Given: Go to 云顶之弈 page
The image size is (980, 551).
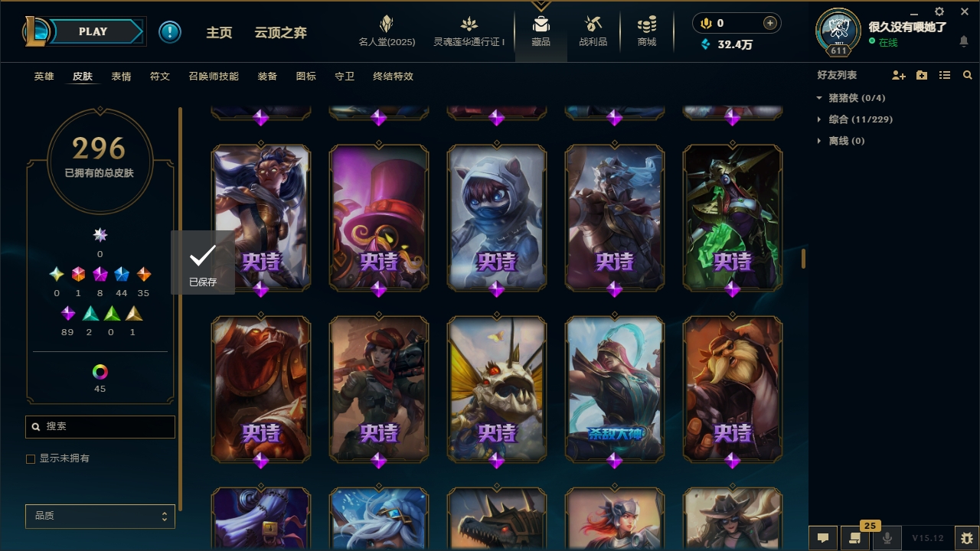Looking at the screenshot, I should [281, 33].
